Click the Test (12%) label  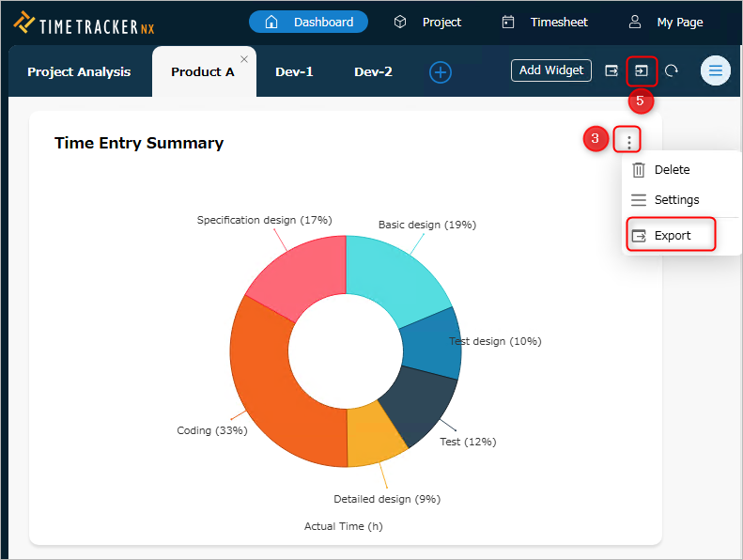click(468, 442)
